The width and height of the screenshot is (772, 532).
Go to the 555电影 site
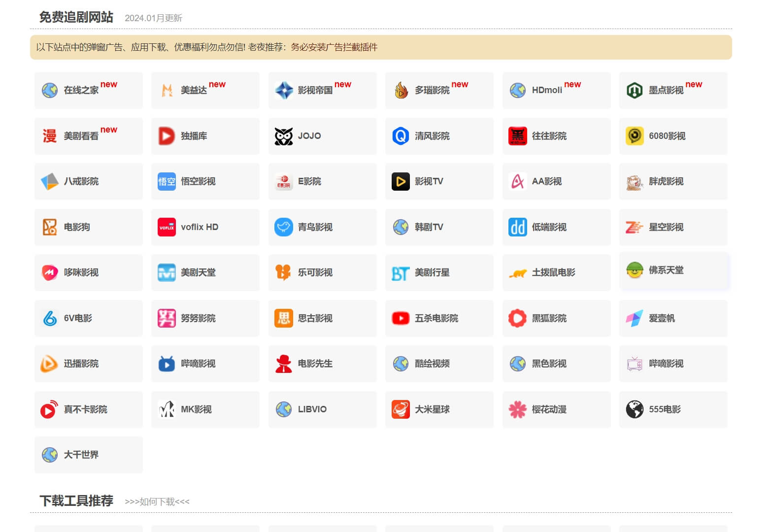665,409
